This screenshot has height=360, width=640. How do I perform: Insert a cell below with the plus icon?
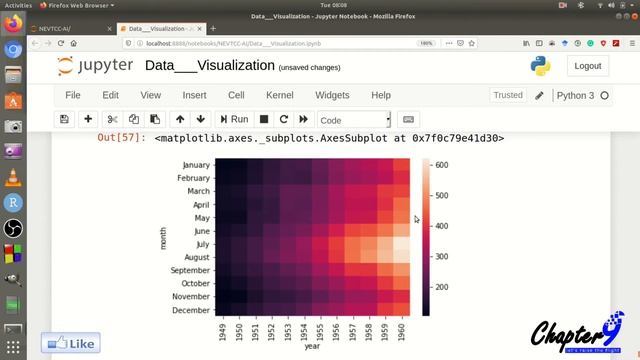coord(88,119)
